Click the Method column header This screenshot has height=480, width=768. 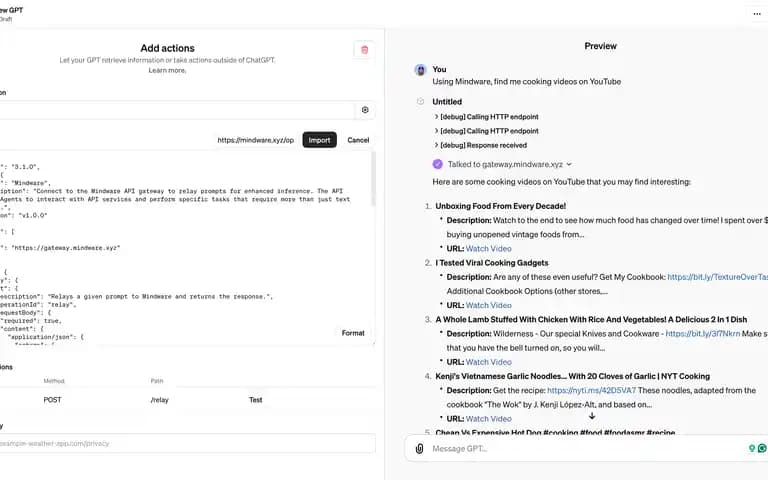54,381
